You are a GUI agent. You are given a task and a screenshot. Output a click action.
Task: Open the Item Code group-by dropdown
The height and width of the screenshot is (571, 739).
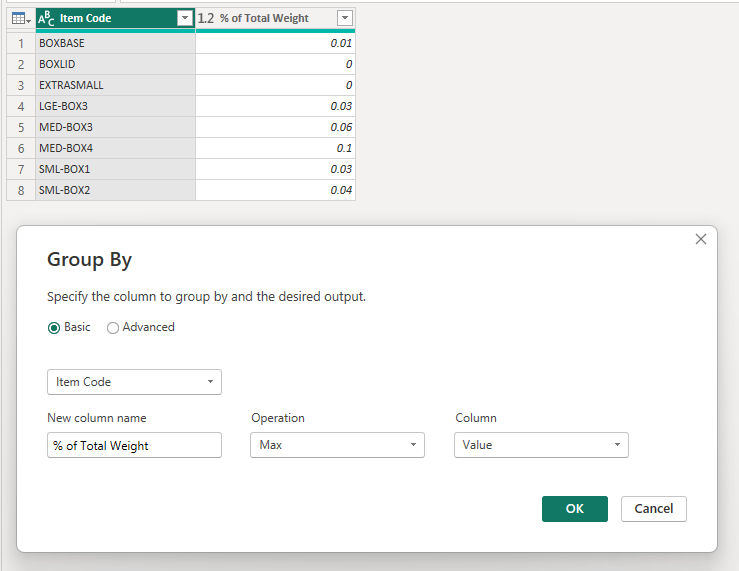coord(134,382)
